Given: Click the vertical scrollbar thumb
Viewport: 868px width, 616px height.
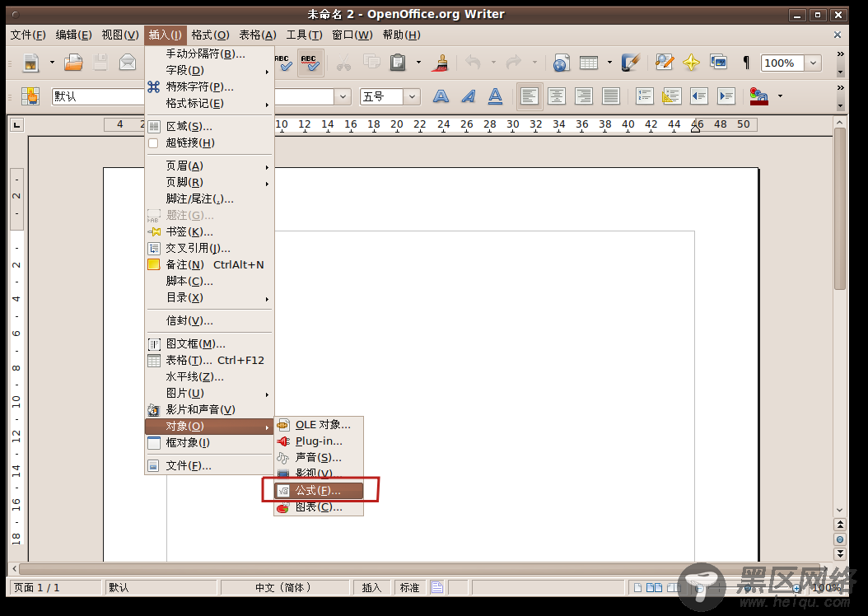Looking at the screenshot, I should (839, 208).
